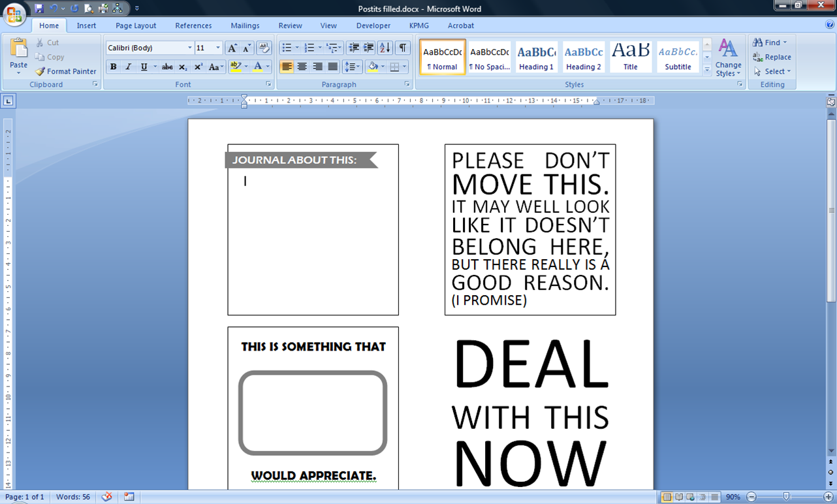Shrink font size icon
Screen dimensions: 837x504
pos(246,48)
